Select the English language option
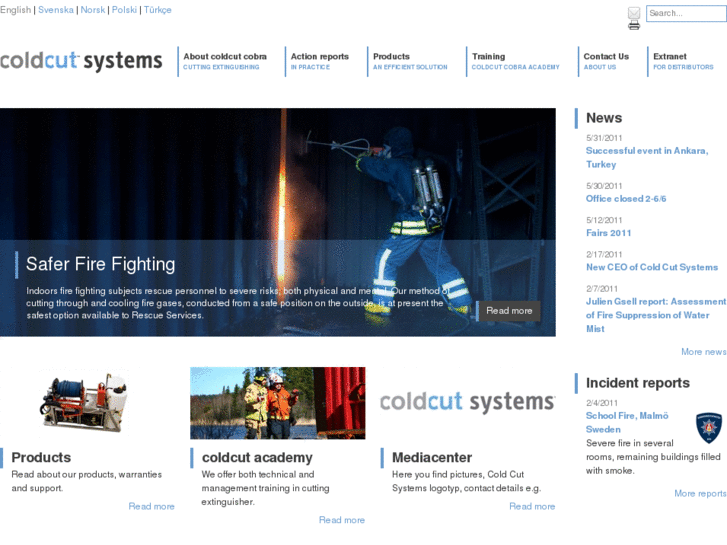 click(16, 10)
